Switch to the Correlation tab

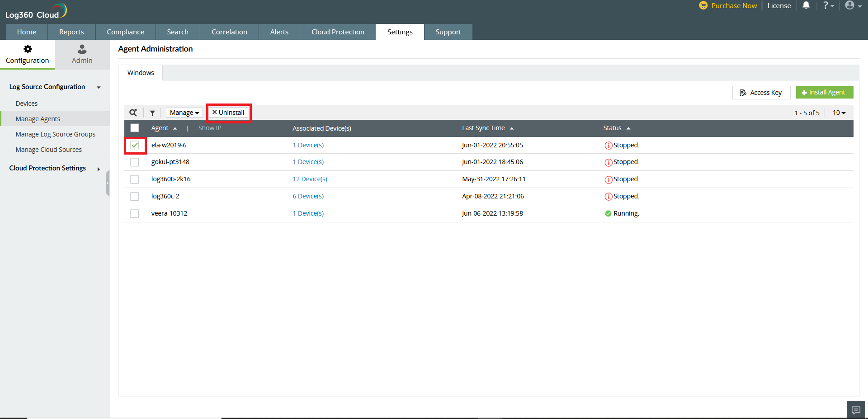[x=229, y=32]
